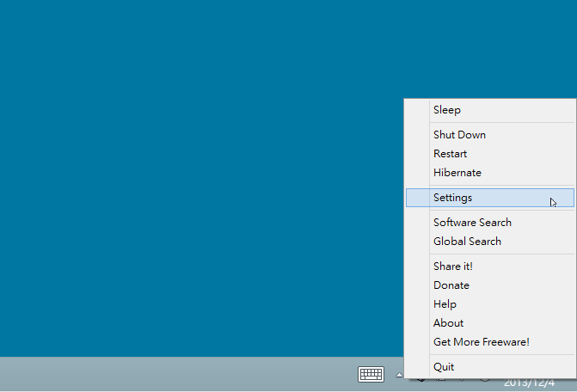Open Help from the menu
Viewport: 577px width, 392px height.
point(490,304)
